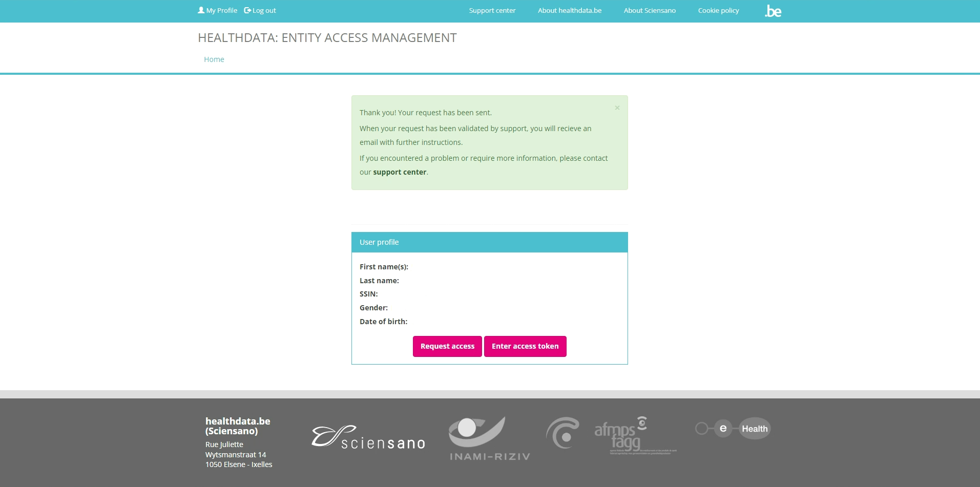Visit the About Sciensano link
The image size is (980, 487).
[x=649, y=11]
